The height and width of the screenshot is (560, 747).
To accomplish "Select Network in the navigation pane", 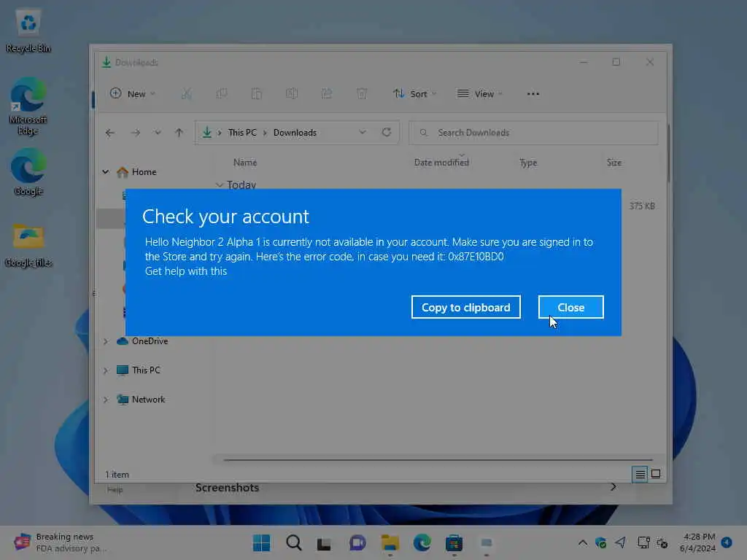I will [x=141, y=399].
